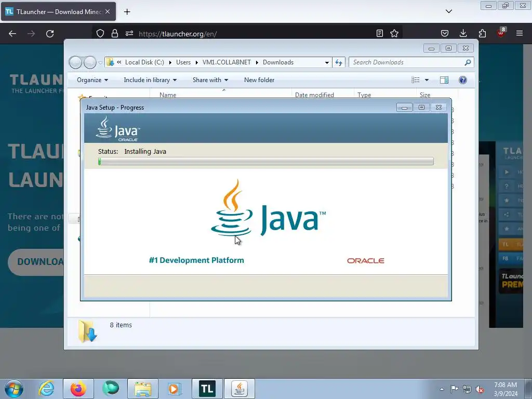This screenshot has width=532, height=399.
Task: Bookmark this page with star icon
Action: pos(394,33)
